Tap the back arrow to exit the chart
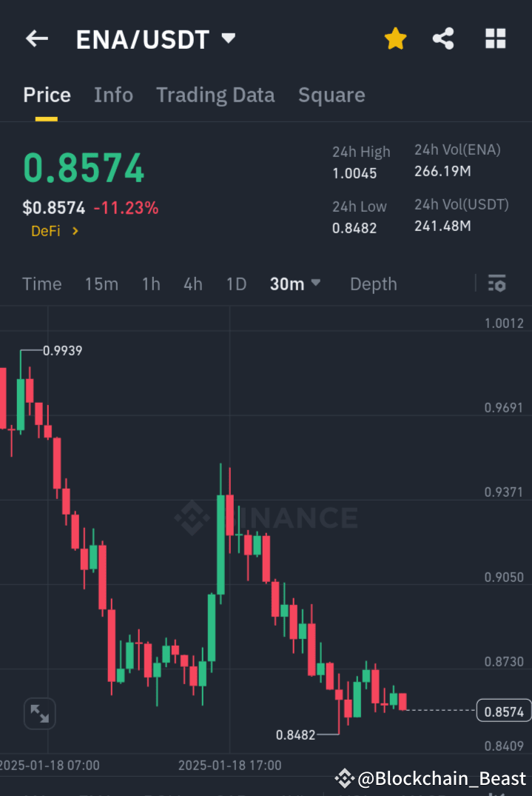The image size is (532, 796). [36, 39]
